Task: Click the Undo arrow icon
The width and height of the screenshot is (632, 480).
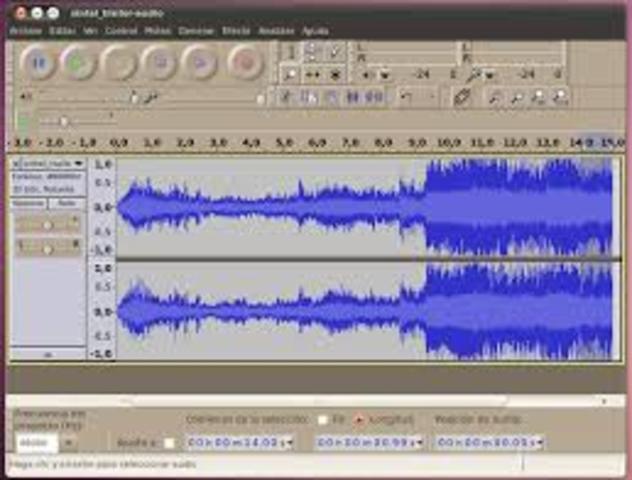Action: pyautogui.click(x=405, y=98)
